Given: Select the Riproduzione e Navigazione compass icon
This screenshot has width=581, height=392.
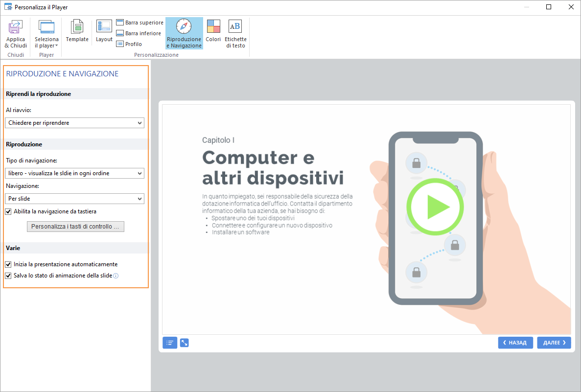Looking at the screenshot, I should (184, 26).
